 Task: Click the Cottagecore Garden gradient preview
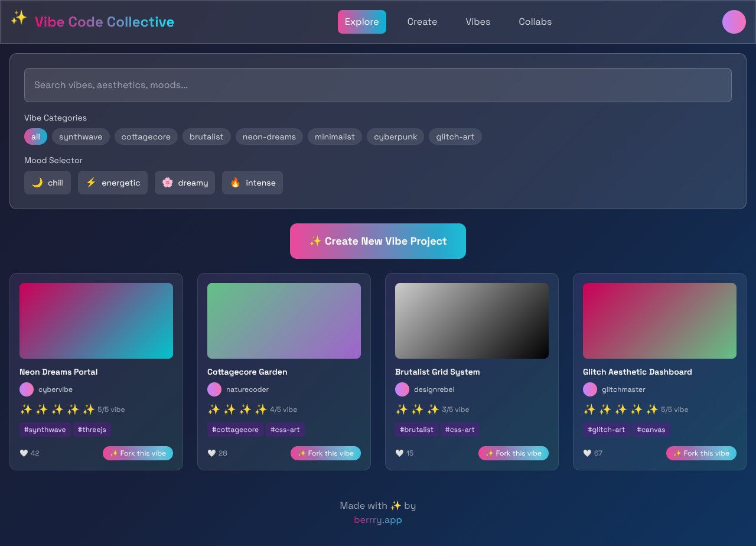(283, 320)
